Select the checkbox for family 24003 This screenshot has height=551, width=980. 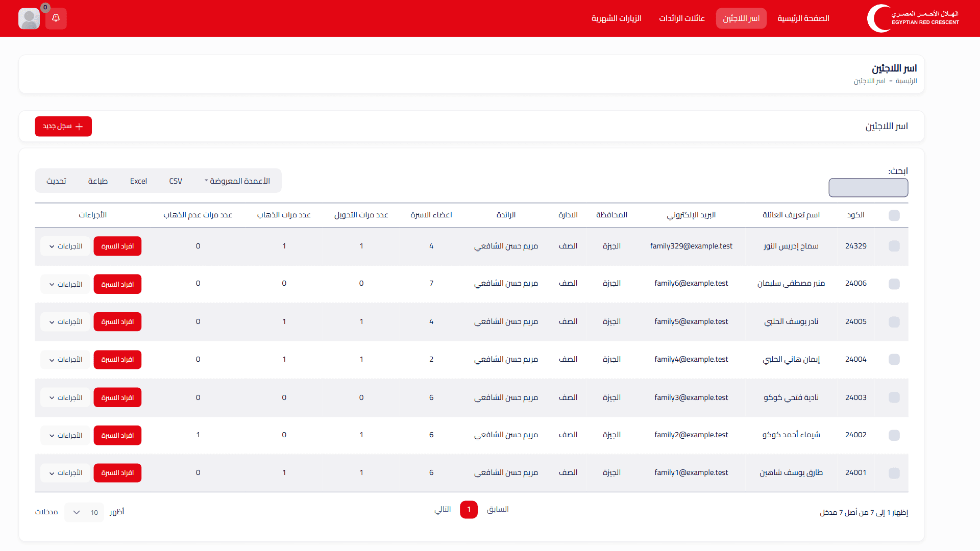click(894, 397)
